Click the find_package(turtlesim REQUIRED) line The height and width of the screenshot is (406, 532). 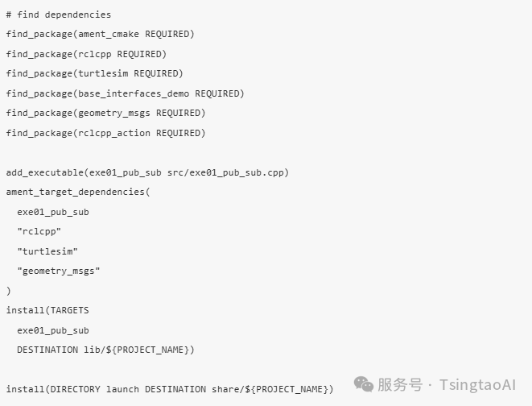(x=94, y=73)
